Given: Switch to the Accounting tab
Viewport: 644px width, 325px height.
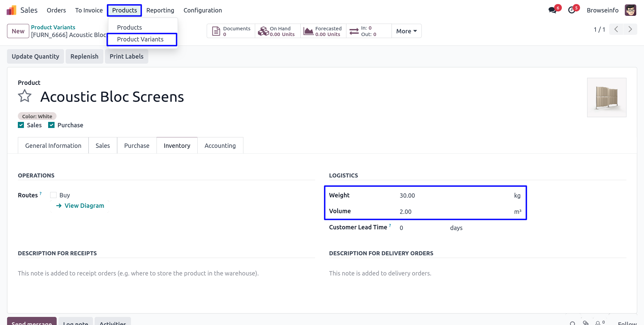Looking at the screenshot, I should [220, 145].
